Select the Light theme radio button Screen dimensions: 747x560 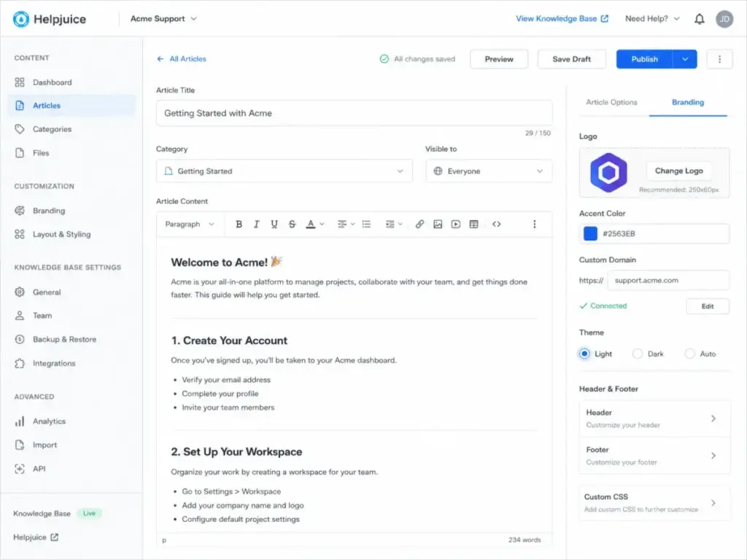point(584,354)
